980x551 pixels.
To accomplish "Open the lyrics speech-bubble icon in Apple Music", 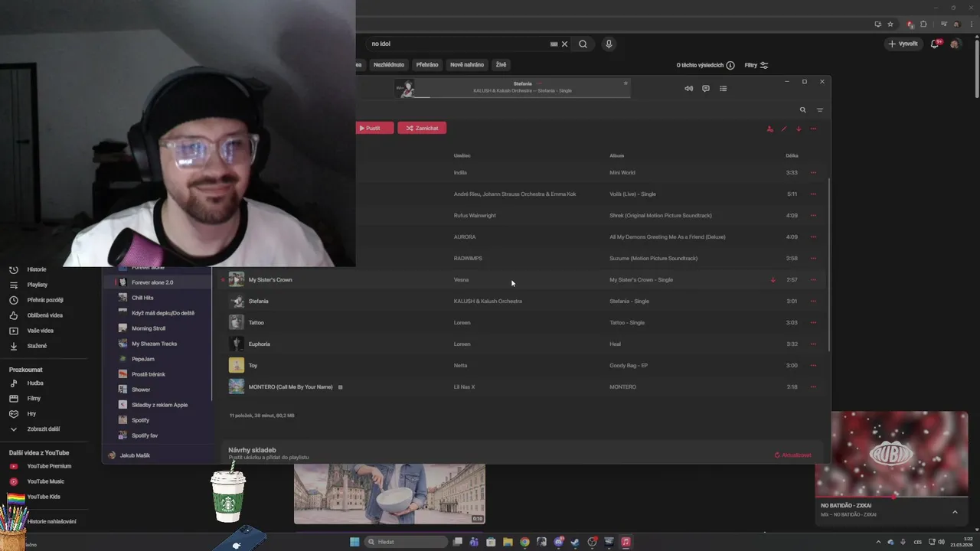I will click(706, 89).
